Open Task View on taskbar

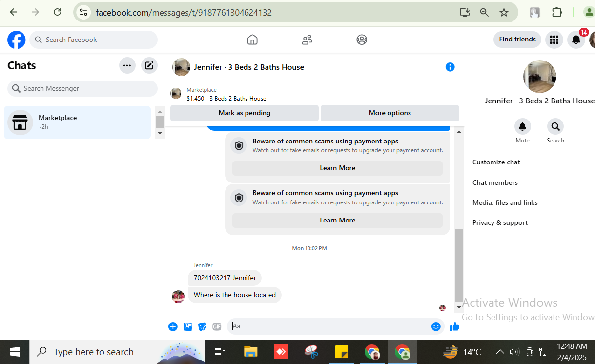220,352
